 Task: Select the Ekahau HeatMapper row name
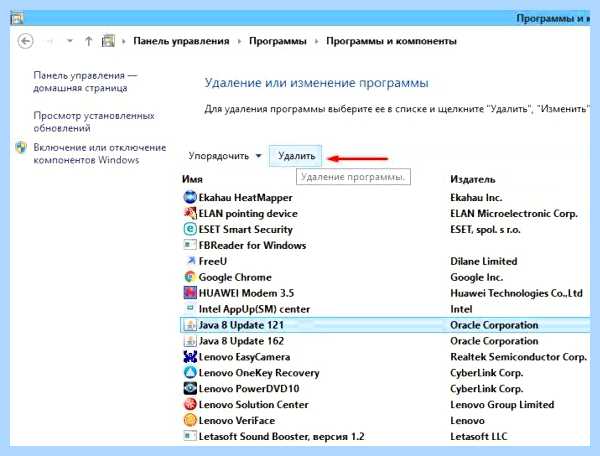(245, 197)
